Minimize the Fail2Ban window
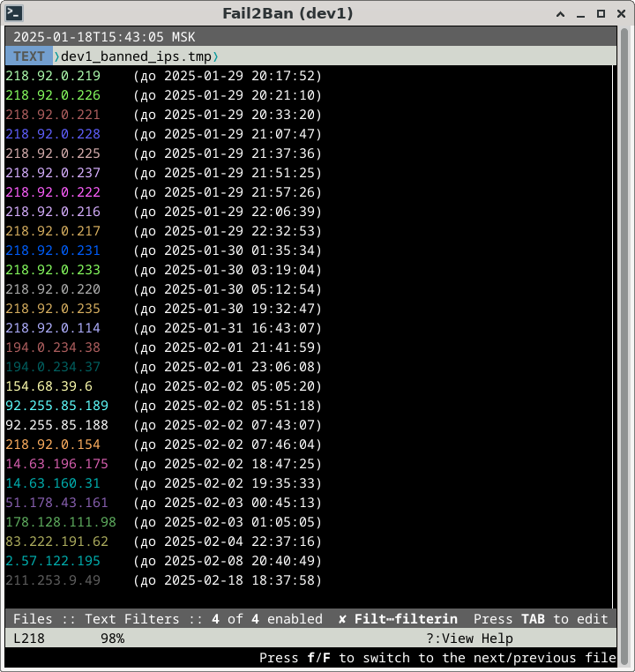The width and height of the screenshot is (635, 672). tap(580, 14)
